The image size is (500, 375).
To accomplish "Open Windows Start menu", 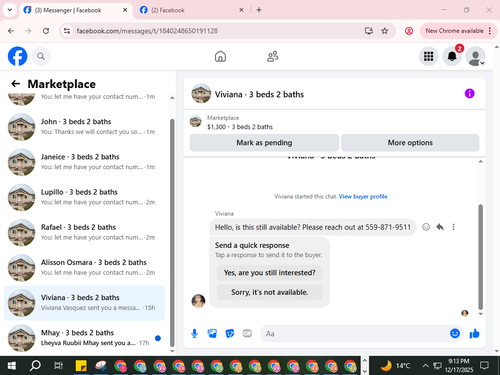I will pos(12,366).
